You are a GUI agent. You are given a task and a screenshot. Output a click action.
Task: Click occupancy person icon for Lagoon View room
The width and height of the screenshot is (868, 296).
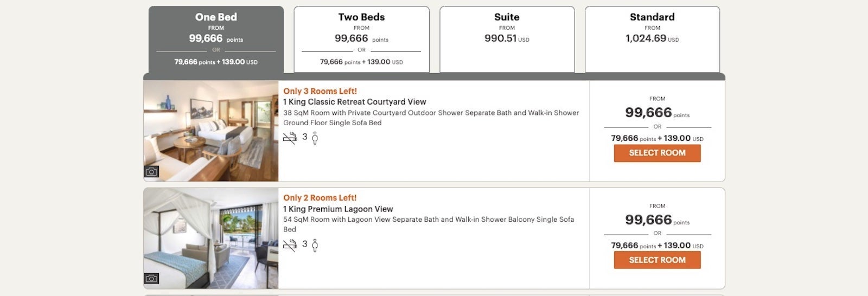tap(315, 246)
